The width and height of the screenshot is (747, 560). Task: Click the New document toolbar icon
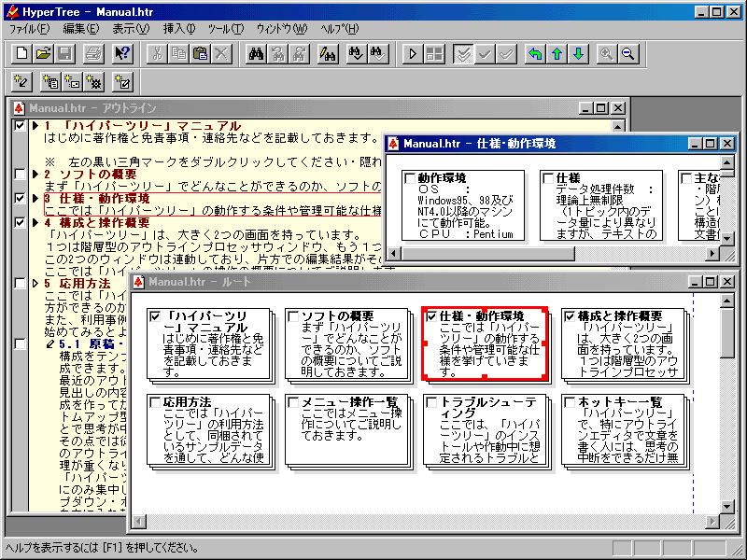21,53
